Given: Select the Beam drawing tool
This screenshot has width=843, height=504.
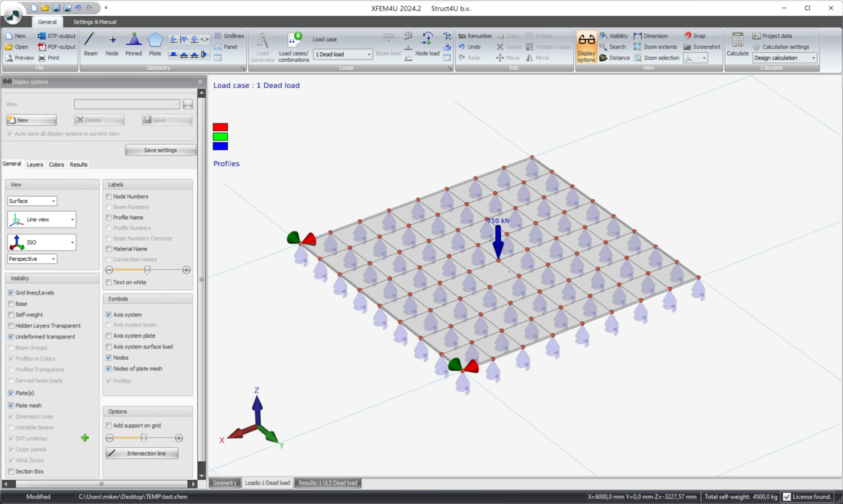Looking at the screenshot, I should [x=90, y=44].
